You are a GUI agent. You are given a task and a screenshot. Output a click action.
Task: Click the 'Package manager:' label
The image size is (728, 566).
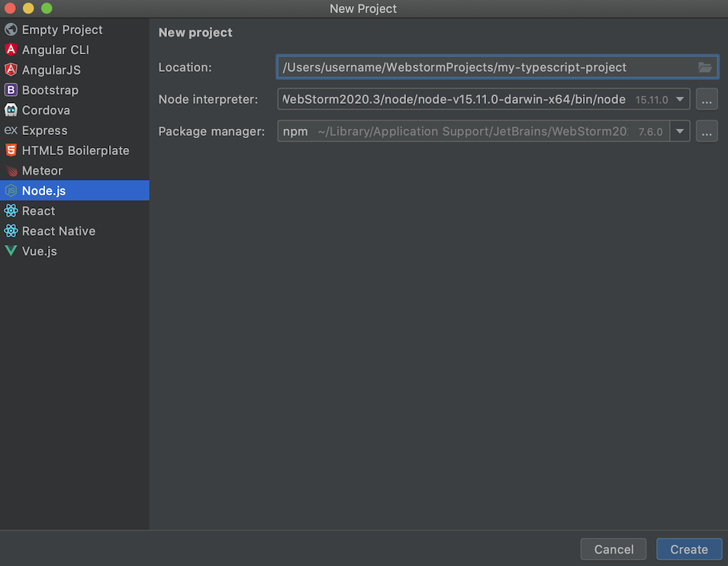(x=211, y=131)
